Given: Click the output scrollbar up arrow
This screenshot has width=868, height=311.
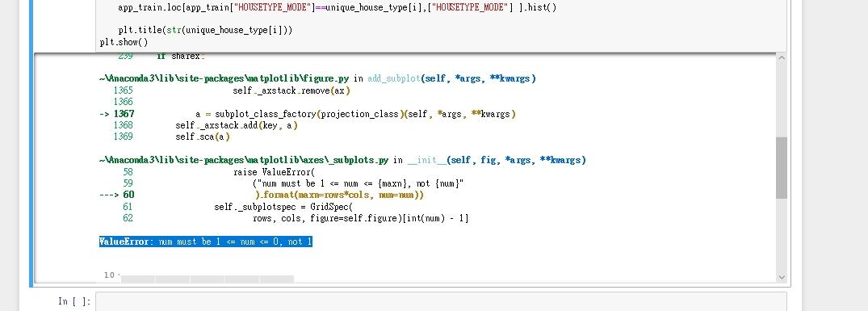Looking at the screenshot, I should (x=781, y=58).
